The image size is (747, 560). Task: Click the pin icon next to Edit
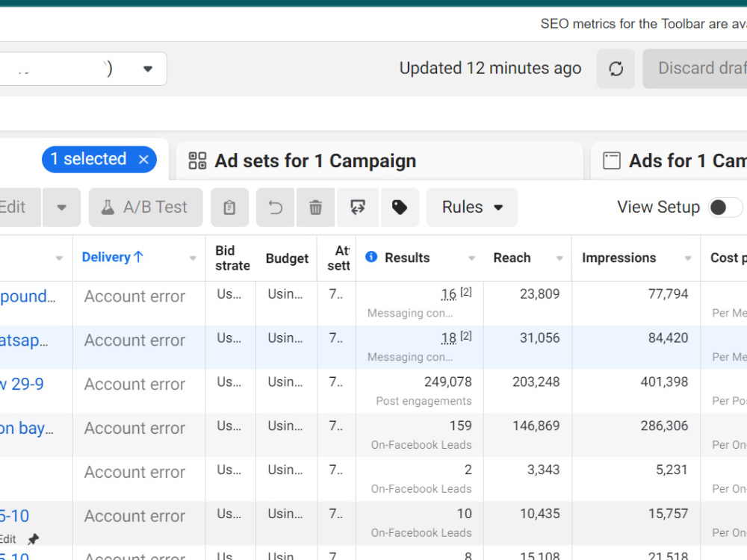[x=34, y=539]
